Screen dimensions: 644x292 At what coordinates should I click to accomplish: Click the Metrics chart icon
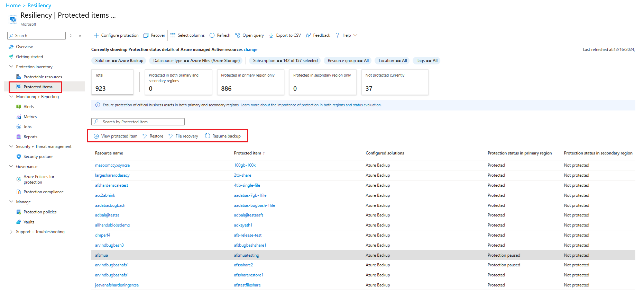pyautogui.click(x=19, y=117)
